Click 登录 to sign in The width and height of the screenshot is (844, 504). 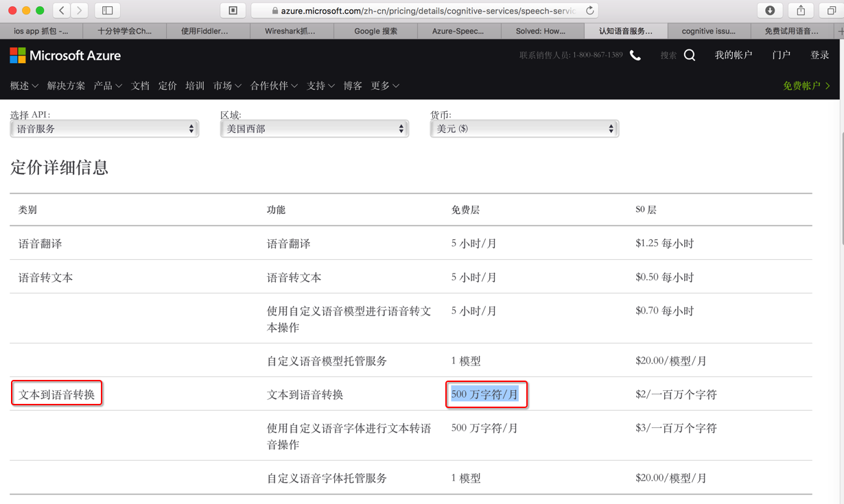click(x=820, y=55)
